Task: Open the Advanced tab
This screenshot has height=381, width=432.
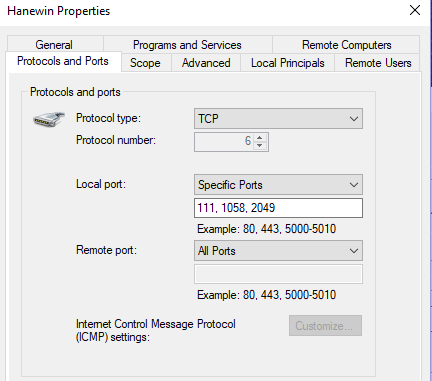Action: pos(206,63)
